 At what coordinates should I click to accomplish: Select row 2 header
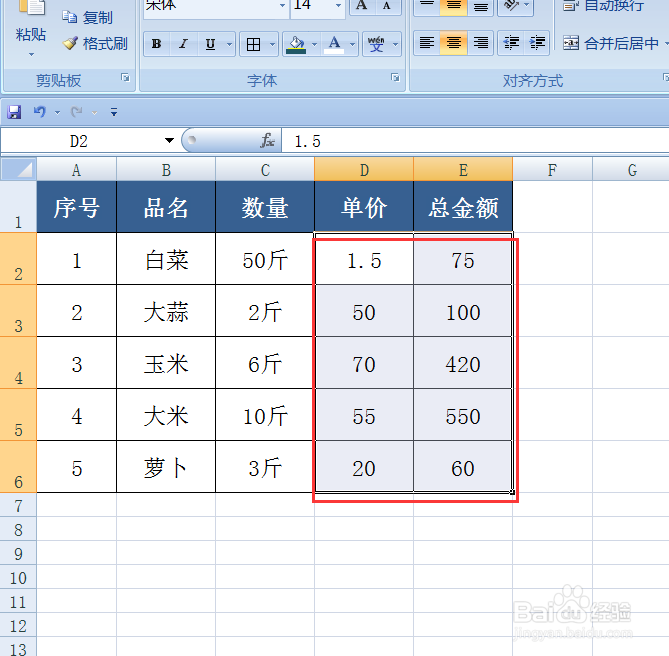pos(18,258)
